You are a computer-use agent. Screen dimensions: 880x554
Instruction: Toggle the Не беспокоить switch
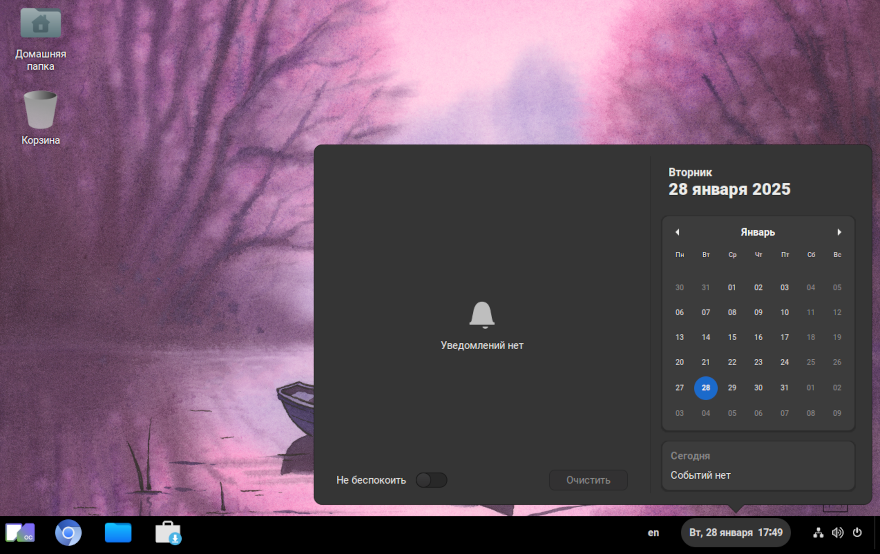[x=431, y=480]
